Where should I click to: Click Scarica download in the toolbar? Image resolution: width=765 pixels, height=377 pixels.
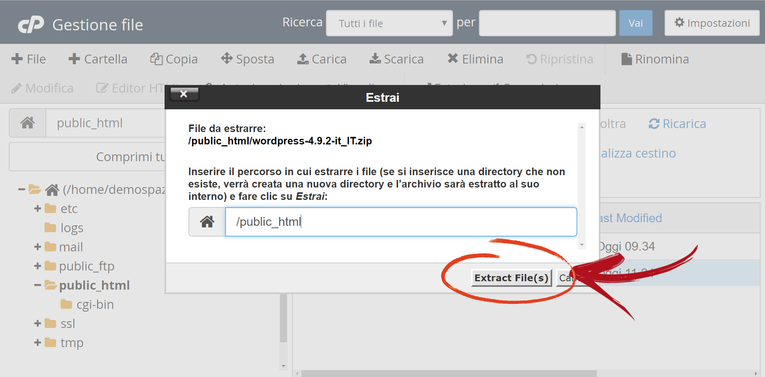[x=396, y=59]
